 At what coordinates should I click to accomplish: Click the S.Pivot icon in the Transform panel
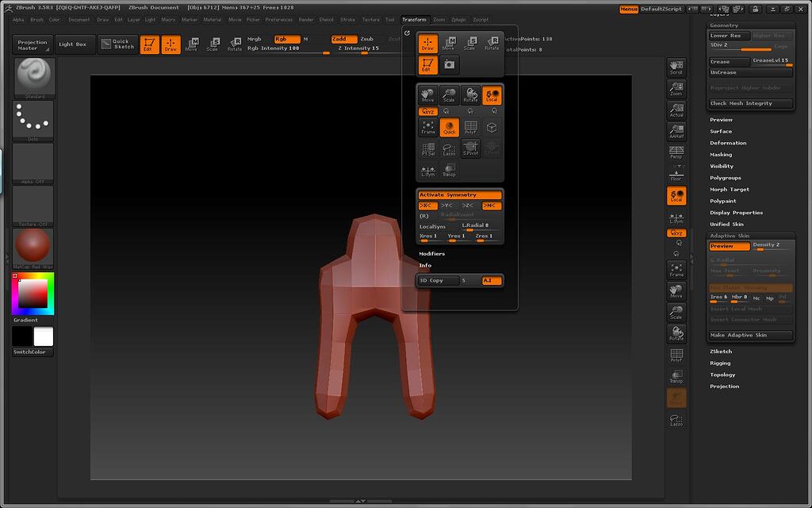pyautogui.click(x=470, y=148)
